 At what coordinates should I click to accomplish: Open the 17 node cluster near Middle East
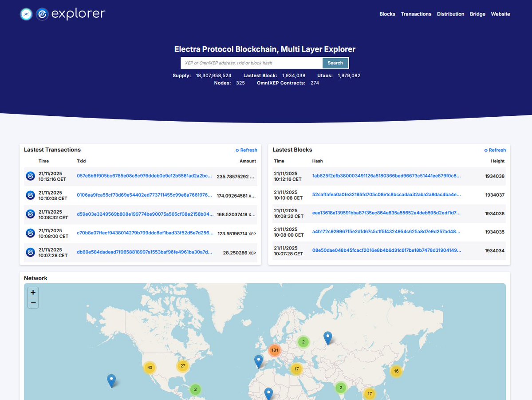pos(296,369)
